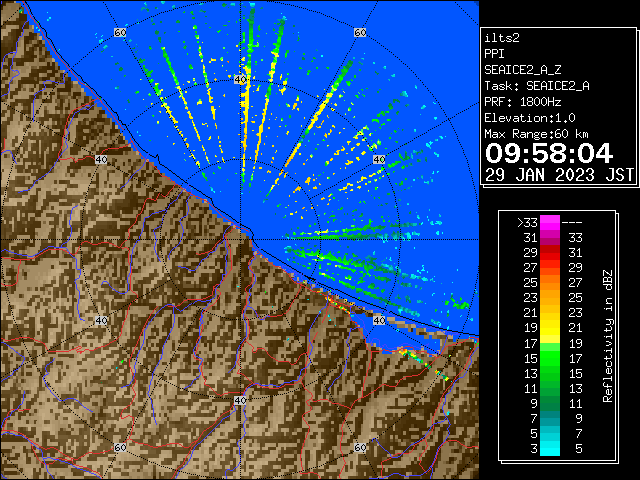The height and width of the screenshot is (480, 640).
Task: Click the cyan legend band for 3–5 dBZ
Action: pyautogui.click(x=550, y=448)
